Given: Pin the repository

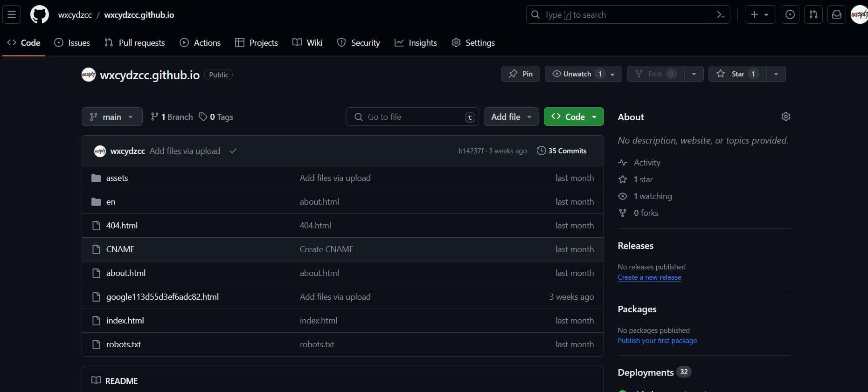Looking at the screenshot, I should tap(521, 74).
